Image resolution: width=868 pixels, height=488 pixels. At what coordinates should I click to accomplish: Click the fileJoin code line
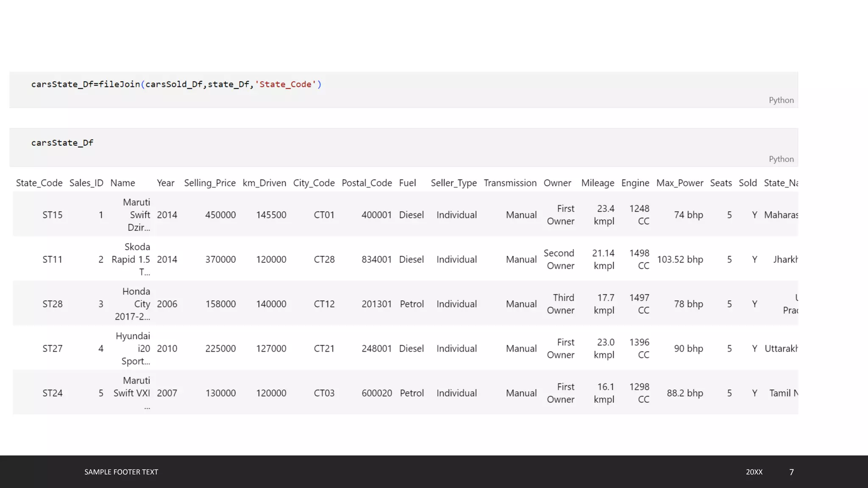click(x=176, y=84)
